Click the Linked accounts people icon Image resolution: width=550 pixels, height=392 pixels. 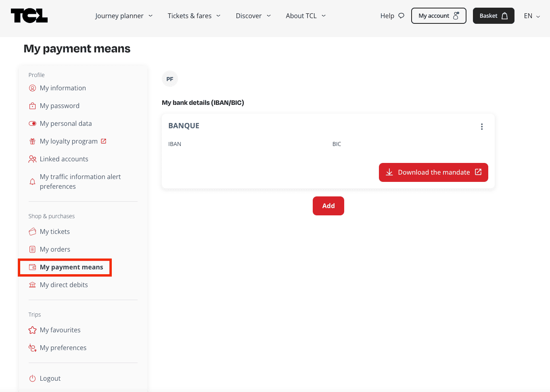(33, 159)
